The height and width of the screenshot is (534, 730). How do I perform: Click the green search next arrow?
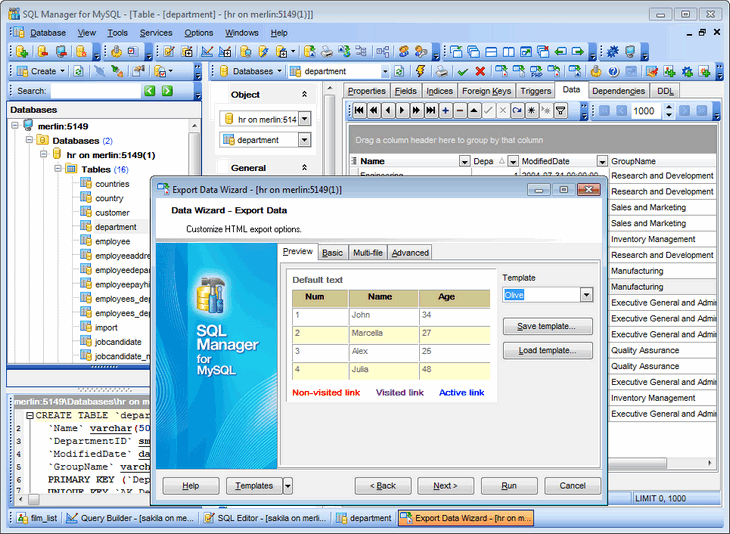(169, 91)
